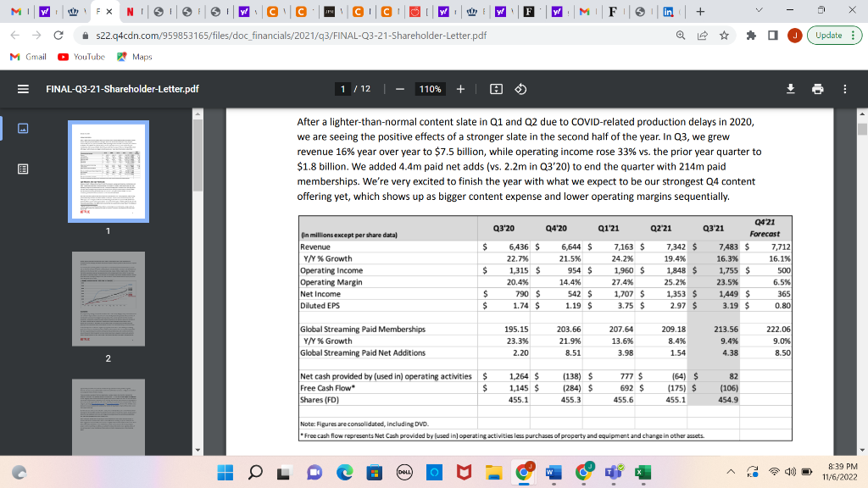This screenshot has height=488, width=868.
Task: Open Chrome's three-dot browser menu
Action: [x=854, y=36]
